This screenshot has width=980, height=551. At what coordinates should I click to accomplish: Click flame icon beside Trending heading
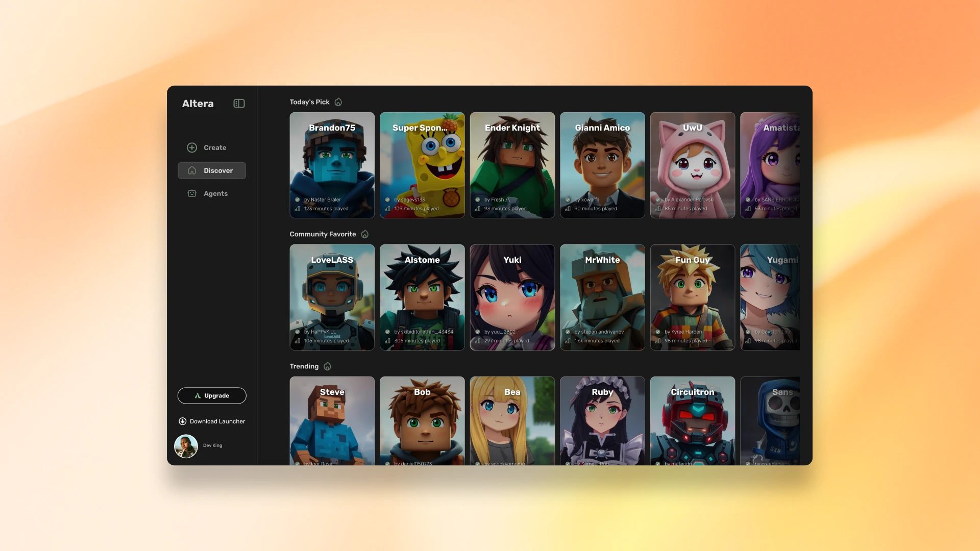pyautogui.click(x=328, y=366)
